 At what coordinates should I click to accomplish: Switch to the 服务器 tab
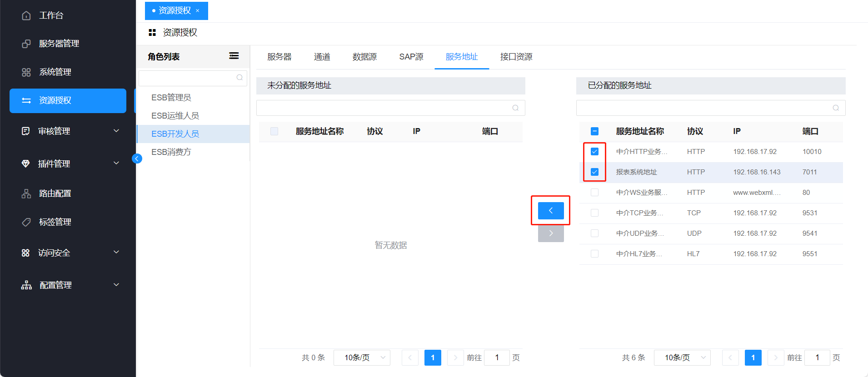pyautogui.click(x=279, y=57)
